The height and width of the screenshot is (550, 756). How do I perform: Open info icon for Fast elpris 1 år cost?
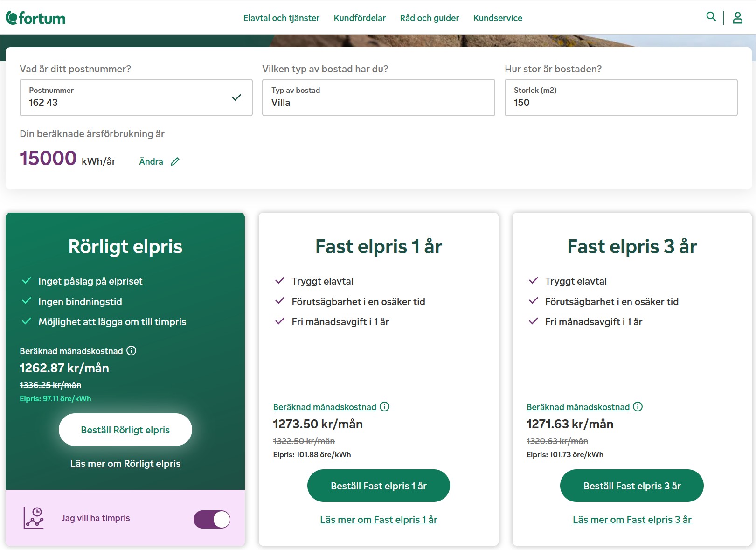click(385, 407)
